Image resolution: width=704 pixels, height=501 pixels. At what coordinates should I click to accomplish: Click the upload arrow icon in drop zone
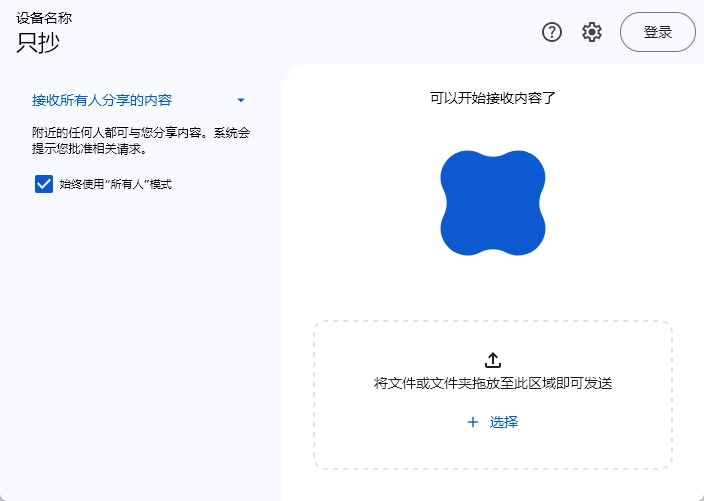[493, 360]
